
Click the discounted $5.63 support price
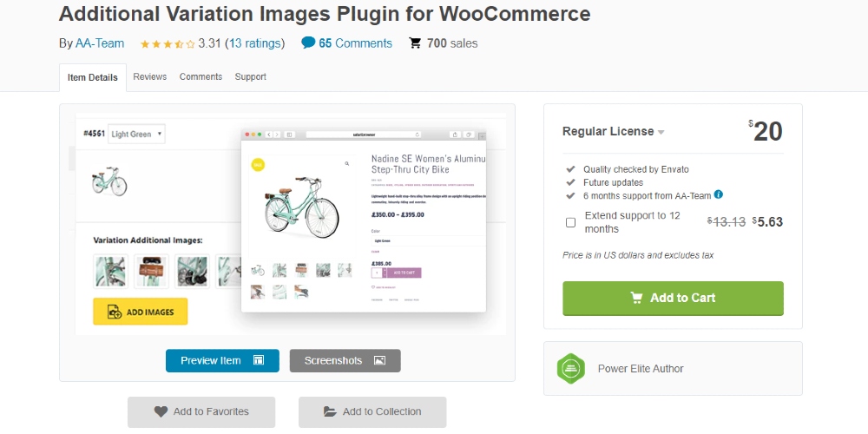(x=767, y=222)
